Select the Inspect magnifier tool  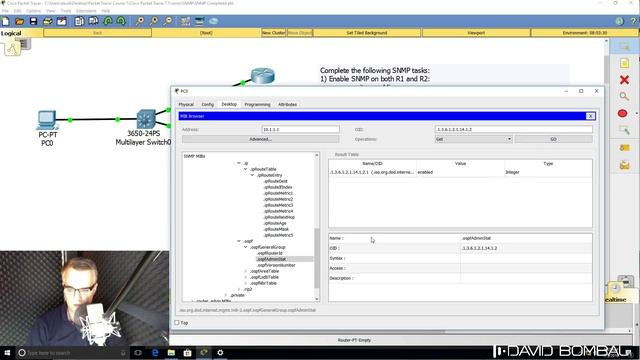click(x=624, y=96)
